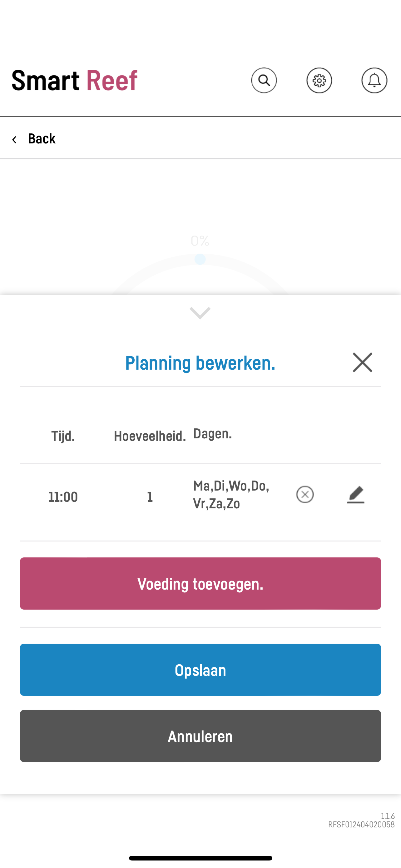Tap the back arrow chevron
The image size is (401, 868).
pos(14,139)
